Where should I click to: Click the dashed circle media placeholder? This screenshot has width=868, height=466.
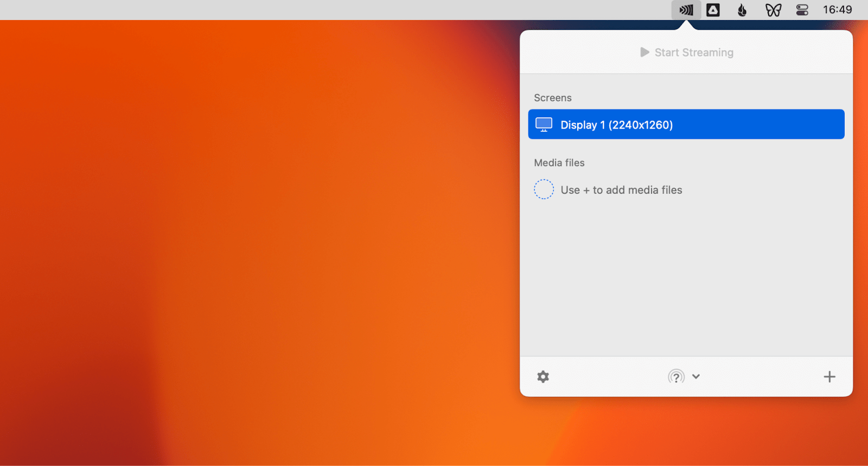coord(544,189)
